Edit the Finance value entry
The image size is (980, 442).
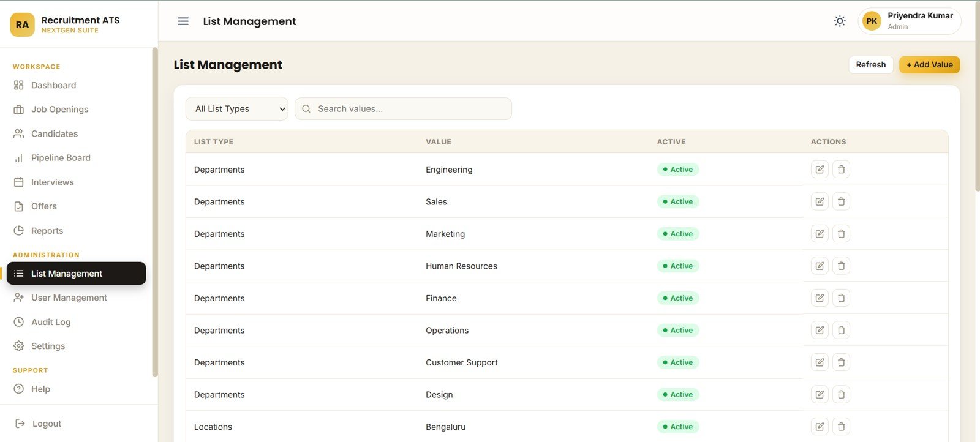click(820, 298)
